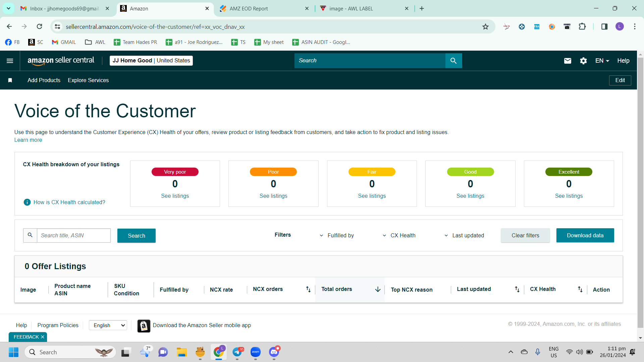Toggle the Chrome side panel icon

click(x=604, y=27)
